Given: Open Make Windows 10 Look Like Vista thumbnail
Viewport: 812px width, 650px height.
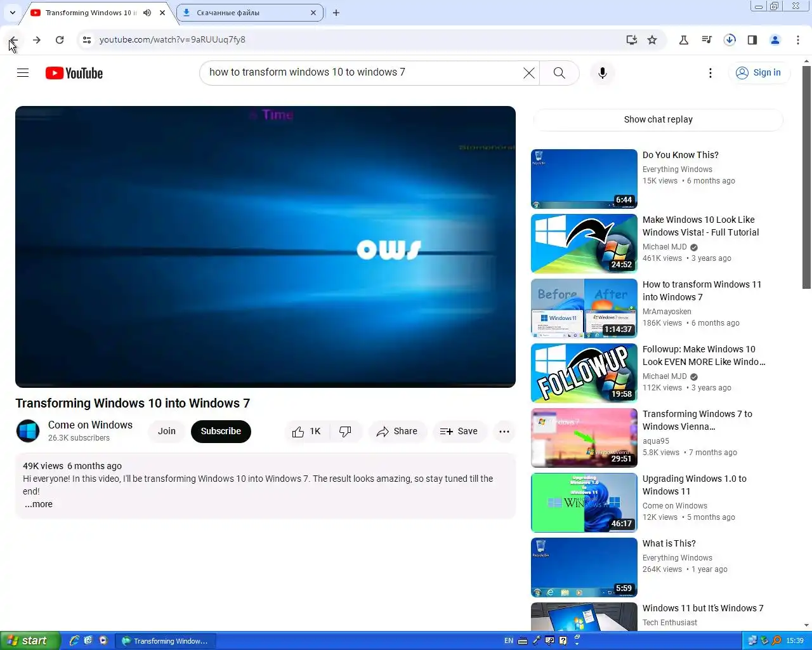Looking at the screenshot, I should pyautogui.click(x=584, y=244).
